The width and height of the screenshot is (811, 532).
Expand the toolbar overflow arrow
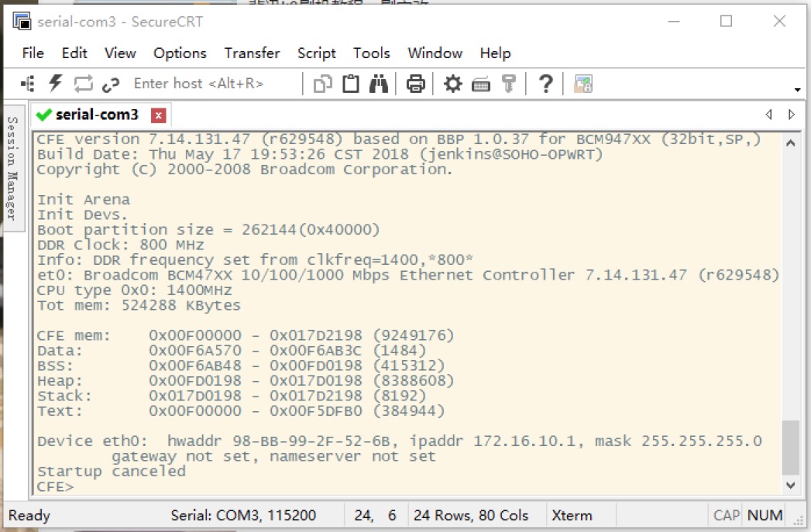tap(797, 90)
